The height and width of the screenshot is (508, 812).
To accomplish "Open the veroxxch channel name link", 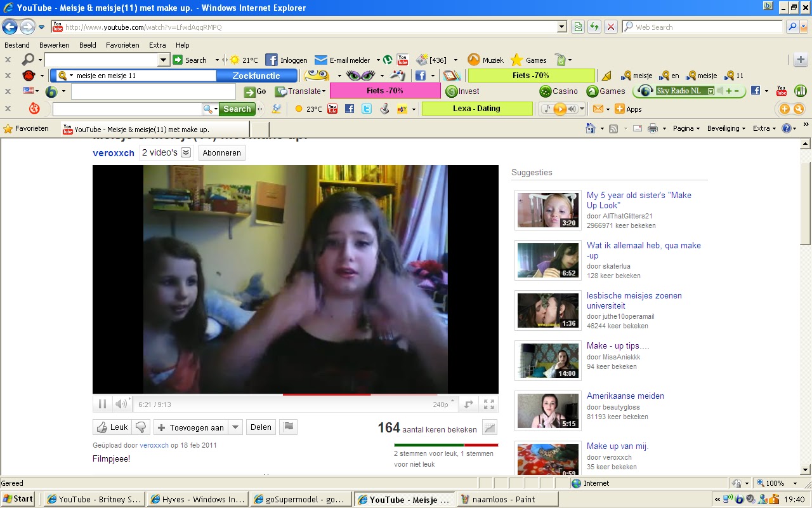I will coord(114,153).
